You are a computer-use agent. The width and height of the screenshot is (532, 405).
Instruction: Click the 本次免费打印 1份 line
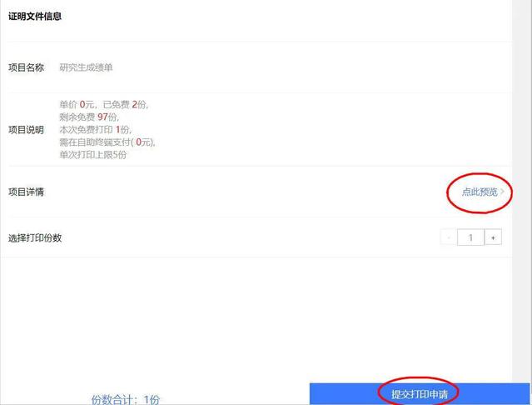tap(96, 130)
